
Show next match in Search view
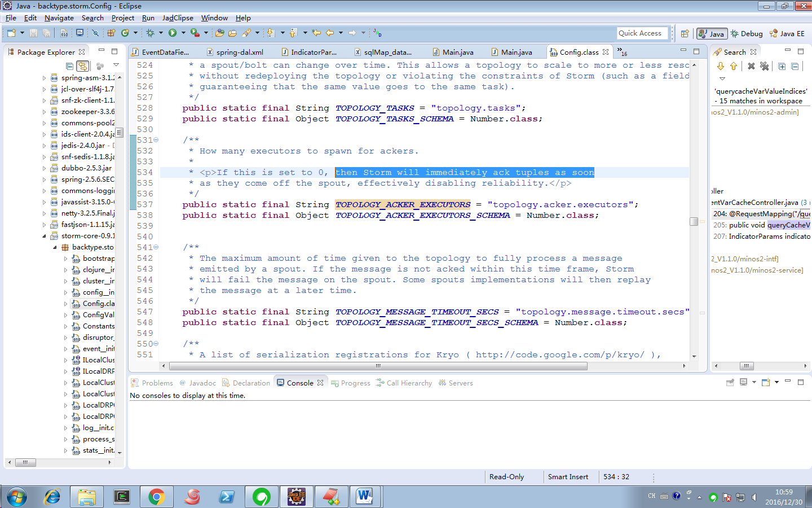coord(721,66)
